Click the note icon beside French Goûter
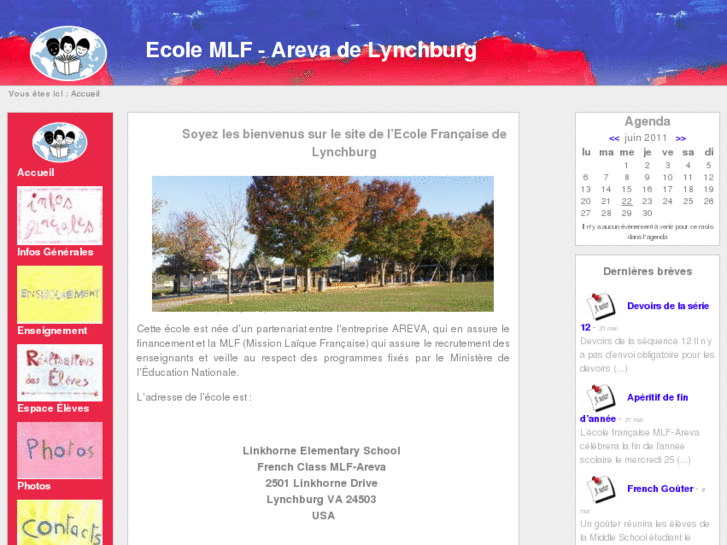The height and width of the screenshot is (545, 727). [600, 489]
